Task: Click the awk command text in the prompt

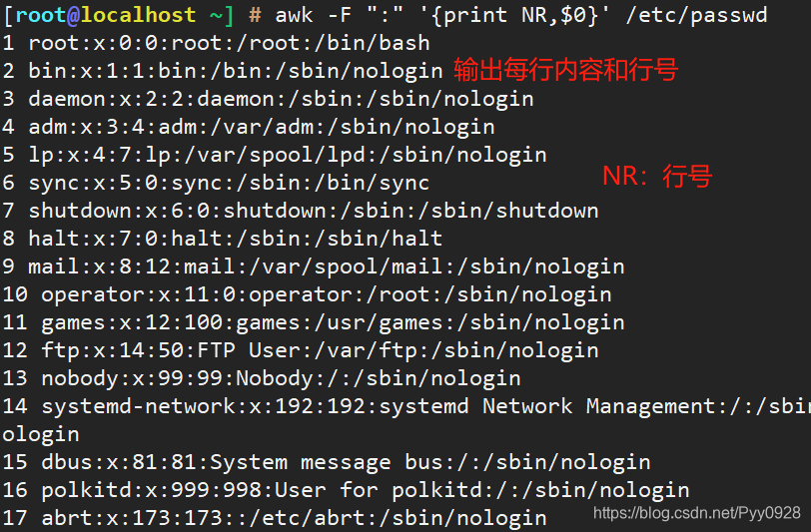Action: (520, 15)
